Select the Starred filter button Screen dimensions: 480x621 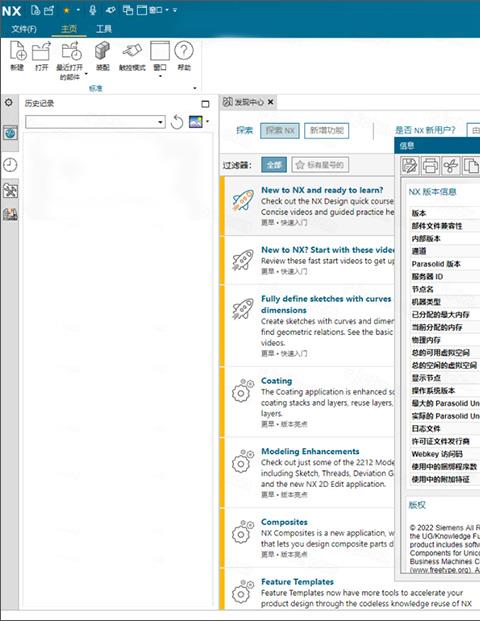coord(320,165)
